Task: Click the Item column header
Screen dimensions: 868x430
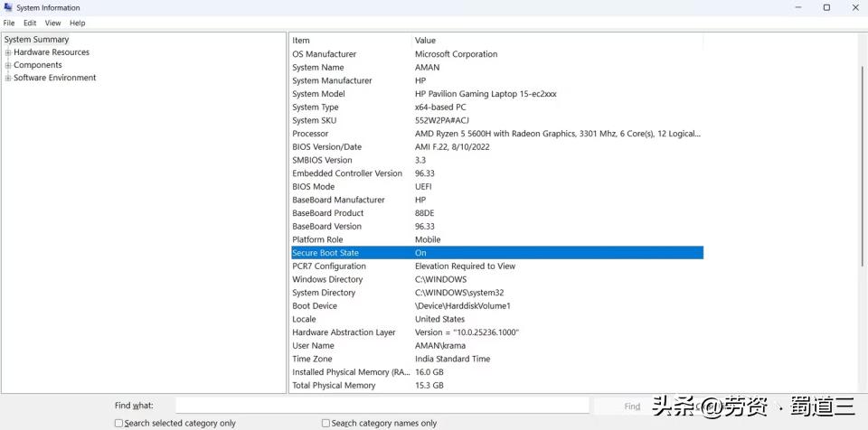Action: point(351,41)
